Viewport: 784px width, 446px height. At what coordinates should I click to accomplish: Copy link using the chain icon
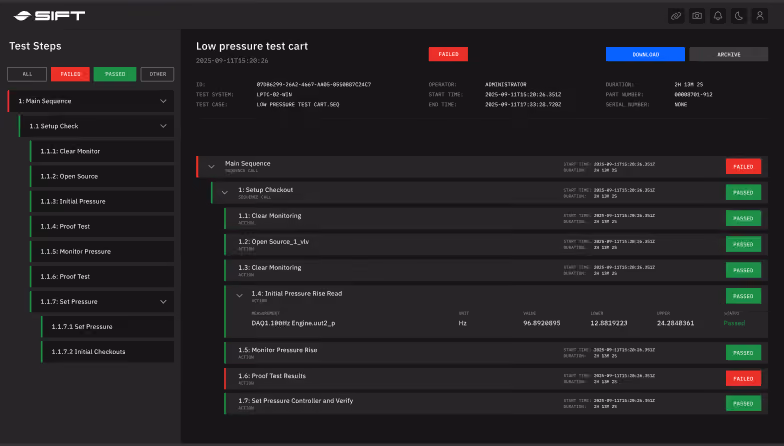coord(676,16)
